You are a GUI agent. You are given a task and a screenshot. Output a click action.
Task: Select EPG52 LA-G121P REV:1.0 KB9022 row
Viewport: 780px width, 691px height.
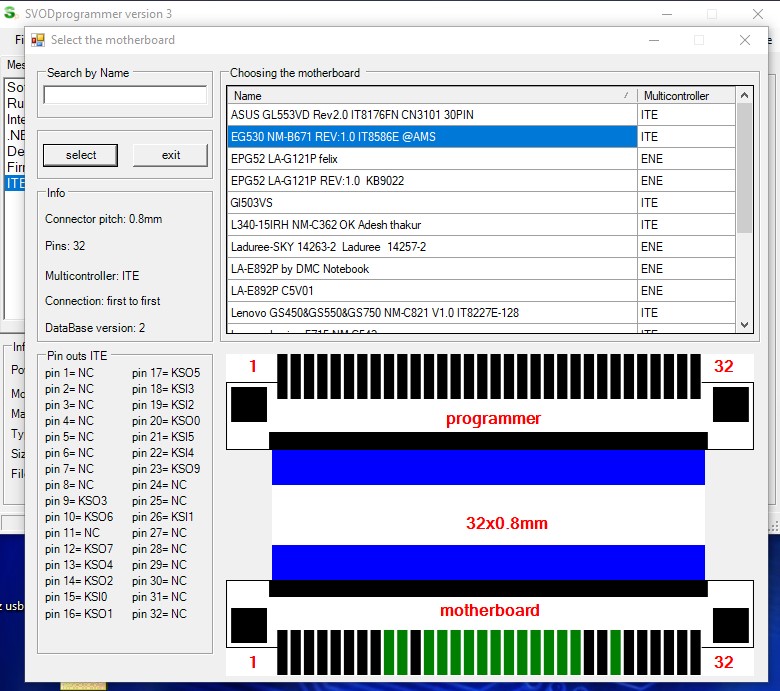tap(432, 181)
